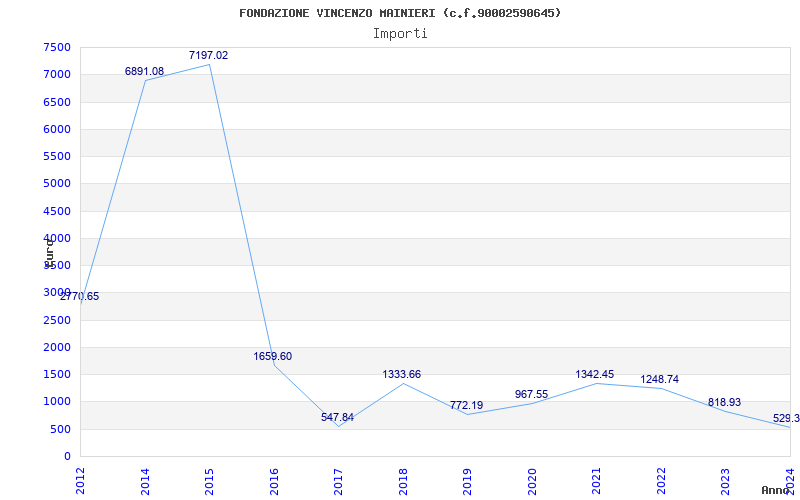The image size is (800, 500).
Task: Select data label 967.55
Action: [531, 394]
